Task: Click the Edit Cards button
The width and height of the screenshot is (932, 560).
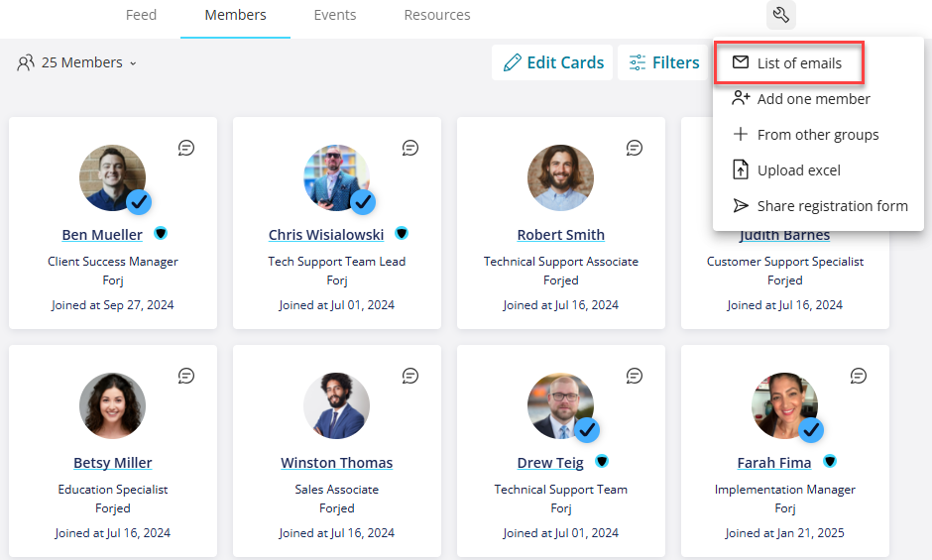Action: 553,62
